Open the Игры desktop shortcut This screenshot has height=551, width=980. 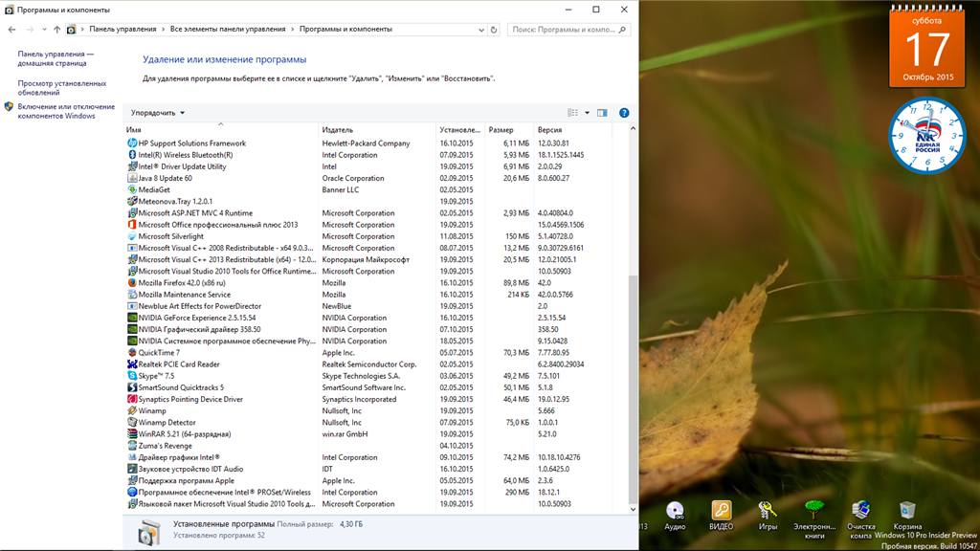768,517
